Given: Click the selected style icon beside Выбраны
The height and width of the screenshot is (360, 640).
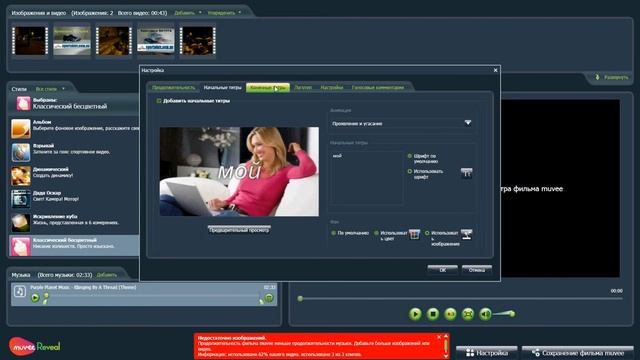Looking at the screenshot, I should [23, 103].
